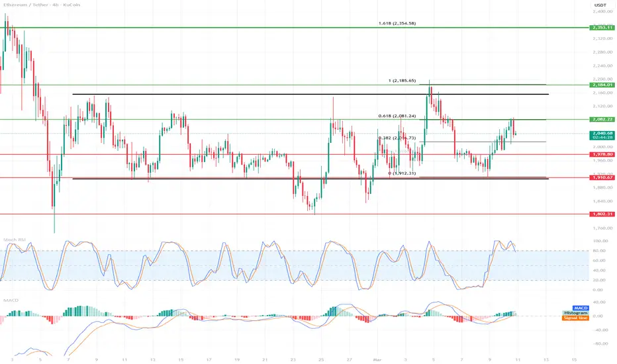617x364 pixels.
Task: Click the 1,960.00 price axis tick
Action: pyautogui.click(x=602, y=161)
